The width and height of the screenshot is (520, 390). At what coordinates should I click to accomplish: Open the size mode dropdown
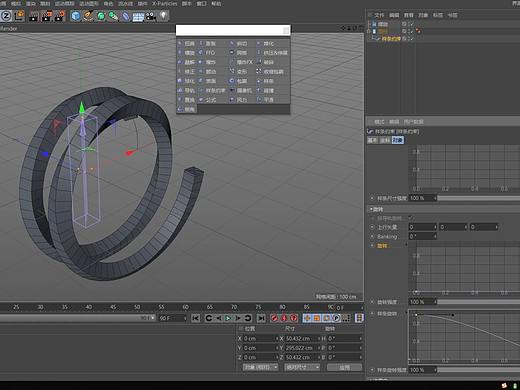[302, 367]
